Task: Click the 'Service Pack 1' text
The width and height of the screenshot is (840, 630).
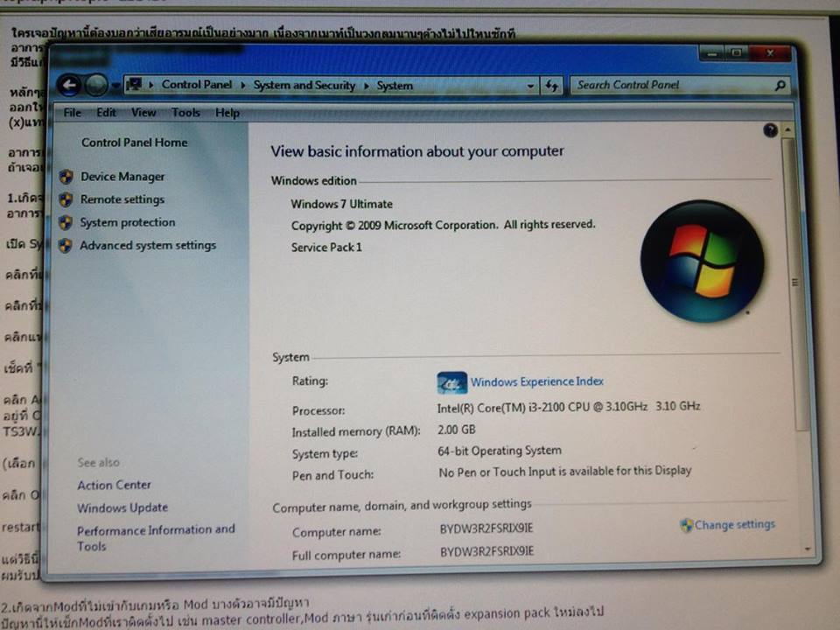Action: pos(326,248)
